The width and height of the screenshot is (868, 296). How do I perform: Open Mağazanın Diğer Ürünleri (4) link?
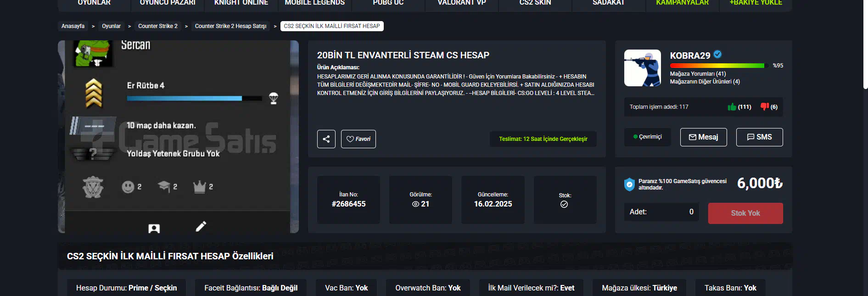705,82
